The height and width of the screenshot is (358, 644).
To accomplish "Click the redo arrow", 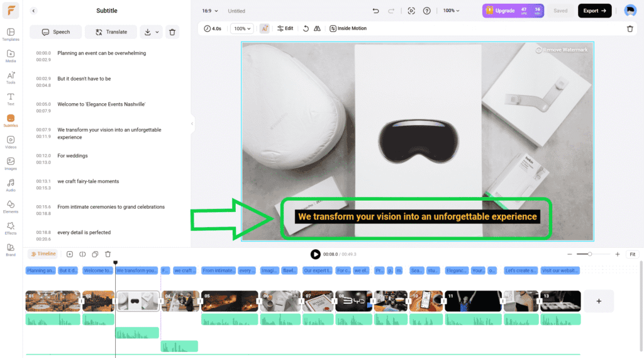I will coord(391,11).
